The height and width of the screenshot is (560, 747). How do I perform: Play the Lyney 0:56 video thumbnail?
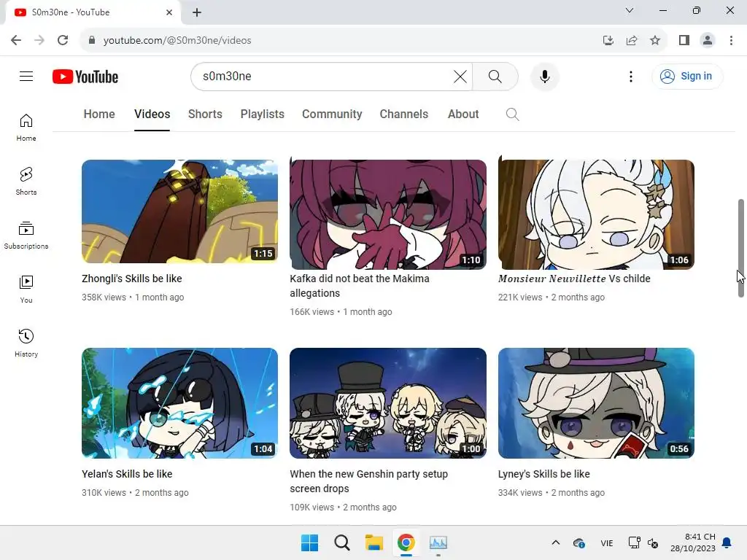[x=596, y=402]
